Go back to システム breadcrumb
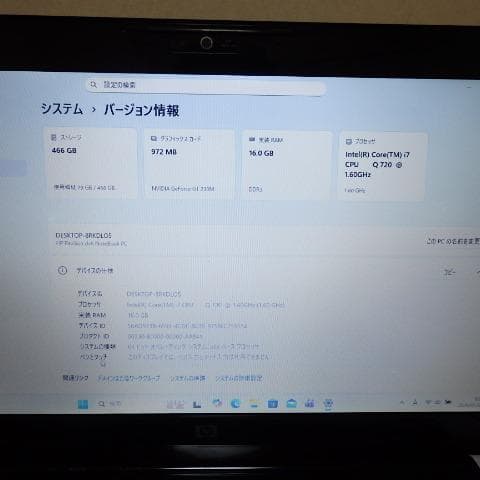Screen dimensions: 480x480 [62, 109]
